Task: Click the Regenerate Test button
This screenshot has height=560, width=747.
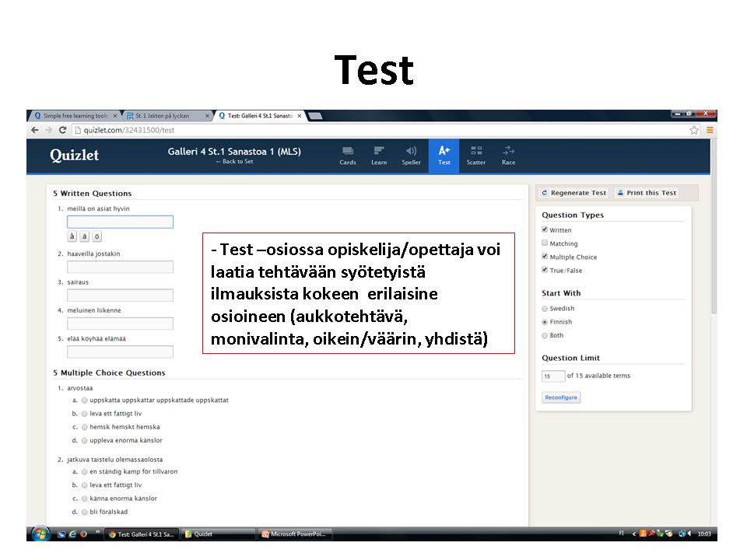Action: tap(573, 193)
